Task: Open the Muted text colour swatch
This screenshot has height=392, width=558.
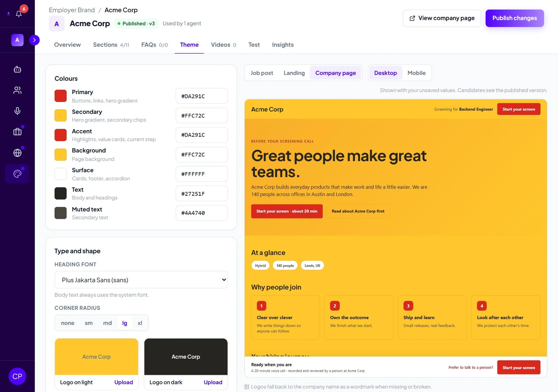Action: [61, 213]
